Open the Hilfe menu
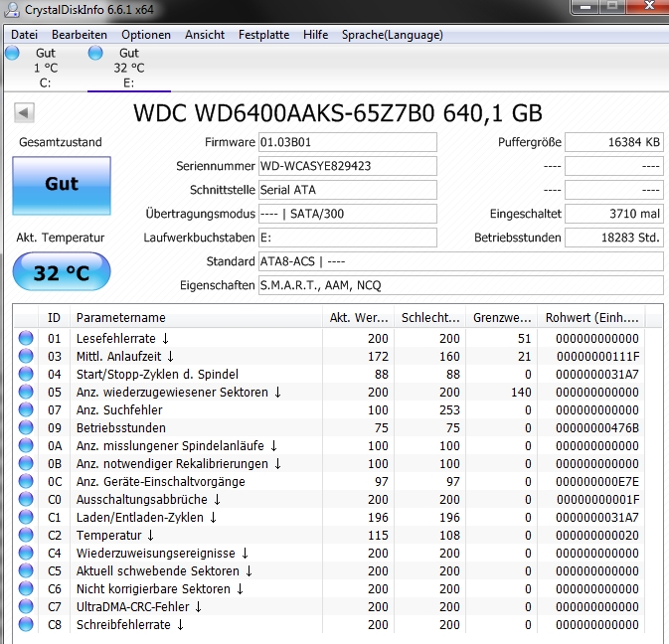Screen dimensions: 669x644 point(316,35)
